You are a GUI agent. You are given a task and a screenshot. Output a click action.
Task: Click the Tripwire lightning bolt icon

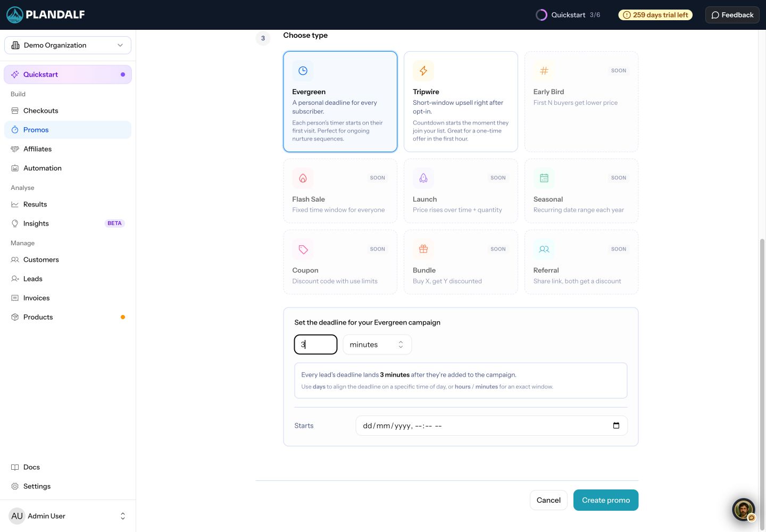[x=423, y=71]
